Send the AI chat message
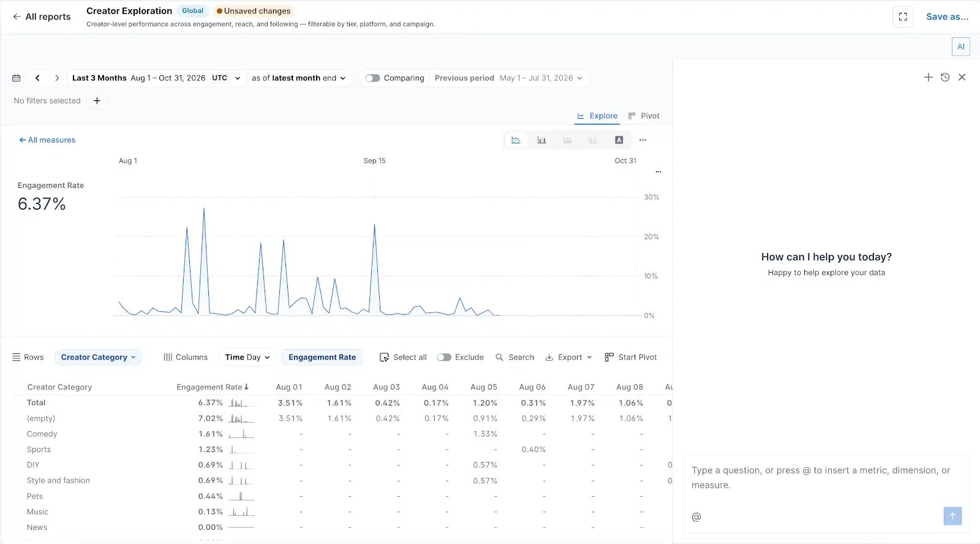Image resolution: width=980 pixels, height=544 pixels. tap(952, 516)
